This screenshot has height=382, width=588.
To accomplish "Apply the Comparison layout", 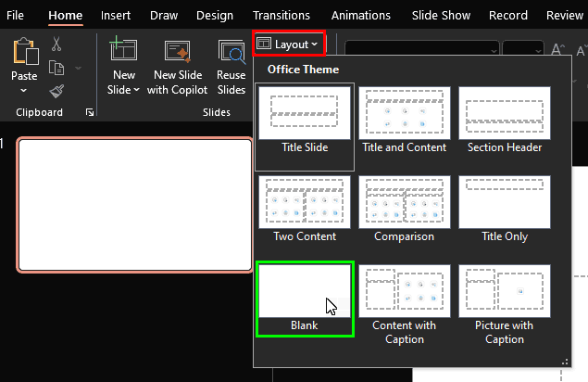I will 404,210.
